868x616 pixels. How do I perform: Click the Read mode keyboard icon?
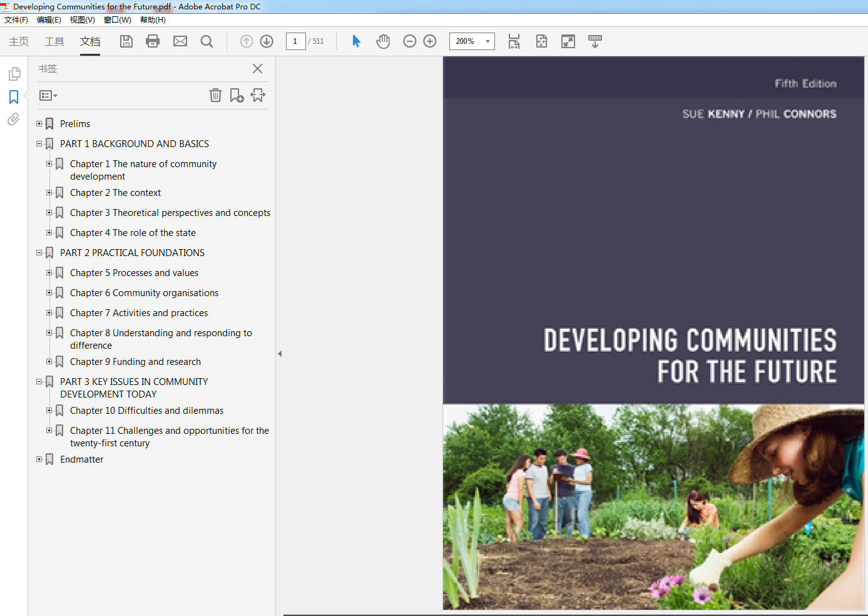[x=595, y=41]
